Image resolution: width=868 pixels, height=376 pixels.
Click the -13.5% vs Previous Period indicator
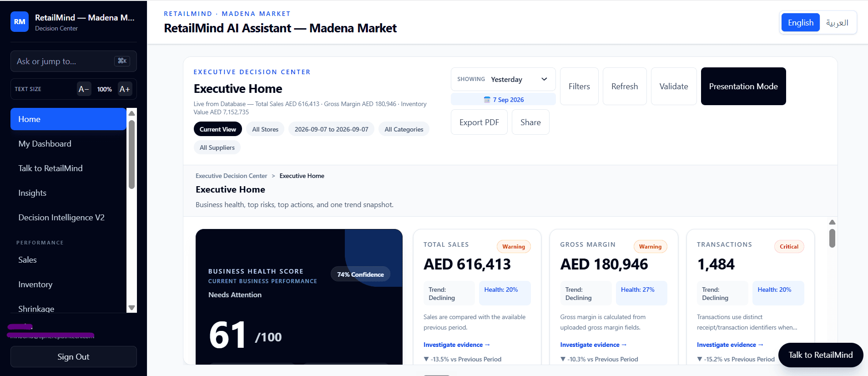(462, 359)
